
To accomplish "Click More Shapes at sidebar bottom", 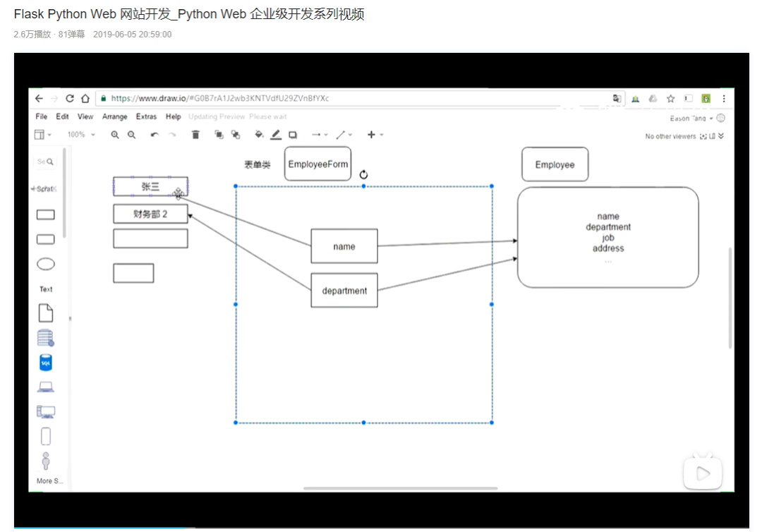I will point(49,480).
